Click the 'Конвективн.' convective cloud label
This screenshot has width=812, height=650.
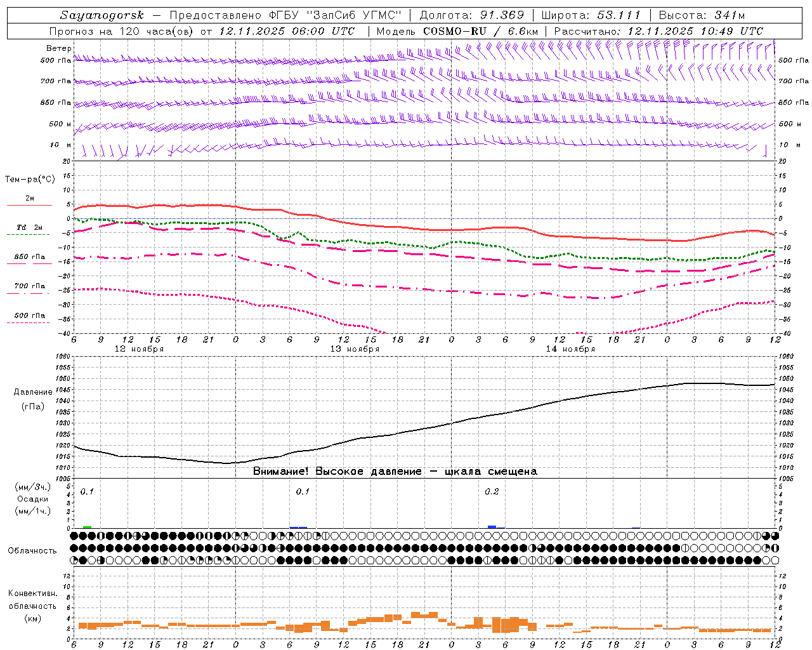pos(32,594)
